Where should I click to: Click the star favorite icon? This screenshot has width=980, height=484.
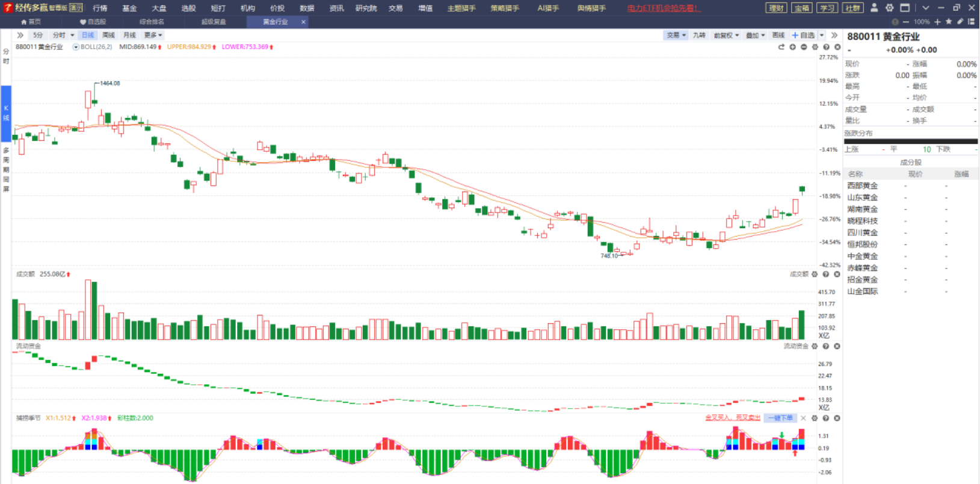click(949, 22)
